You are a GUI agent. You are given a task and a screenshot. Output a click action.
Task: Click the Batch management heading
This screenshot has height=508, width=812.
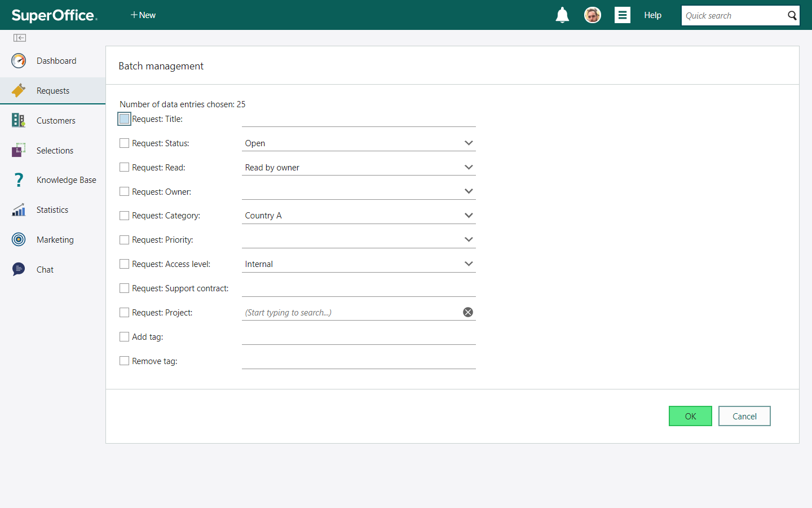161,66
